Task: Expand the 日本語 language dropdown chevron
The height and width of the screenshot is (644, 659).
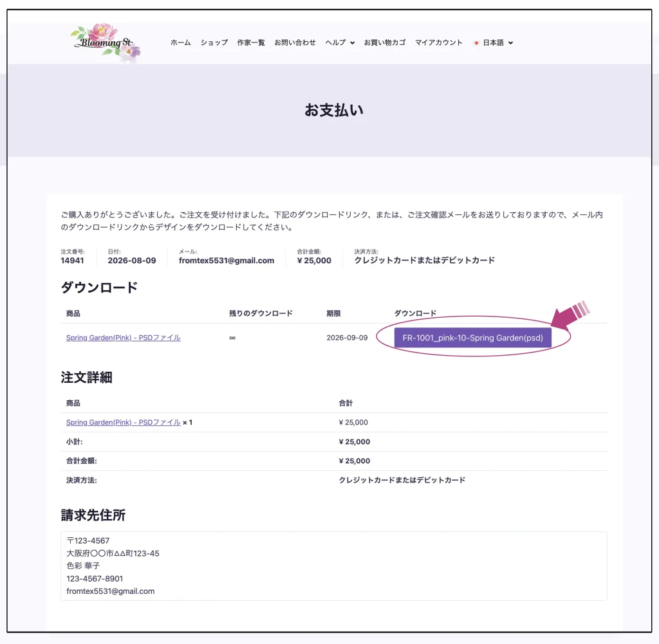Action: click(510, 43)
